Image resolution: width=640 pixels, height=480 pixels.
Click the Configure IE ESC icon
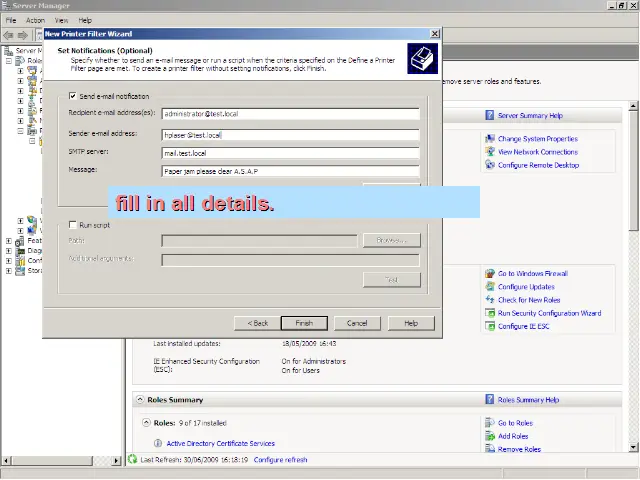[490, 326]
